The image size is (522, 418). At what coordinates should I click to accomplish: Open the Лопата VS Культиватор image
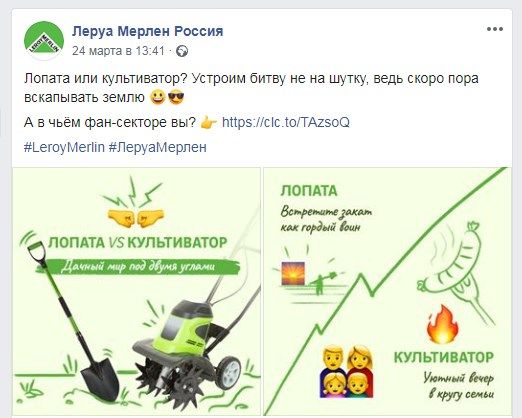click(137, 292)
